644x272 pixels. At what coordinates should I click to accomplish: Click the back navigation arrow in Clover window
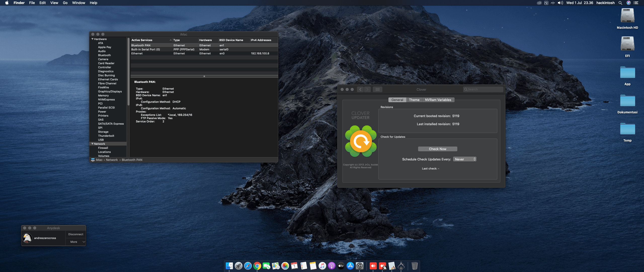pyautogui.click(x=360, y=89)
